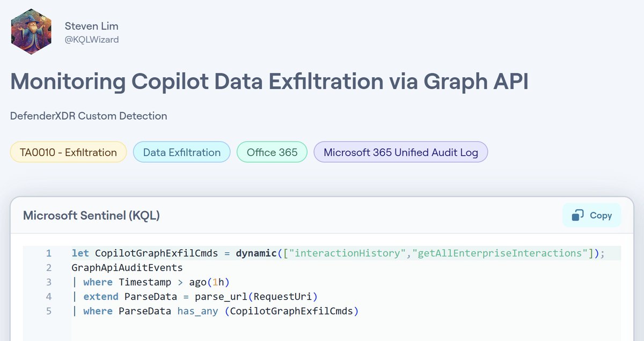644x341 pixels.
Task: Open Steven Lim's wizard avatar
Action: click(31, 32)
